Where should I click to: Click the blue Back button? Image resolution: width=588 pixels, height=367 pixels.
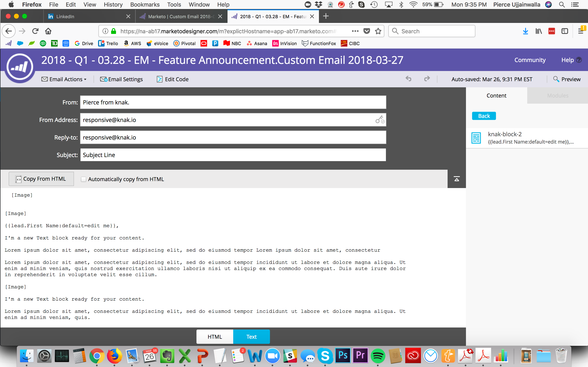coord(484,116)
